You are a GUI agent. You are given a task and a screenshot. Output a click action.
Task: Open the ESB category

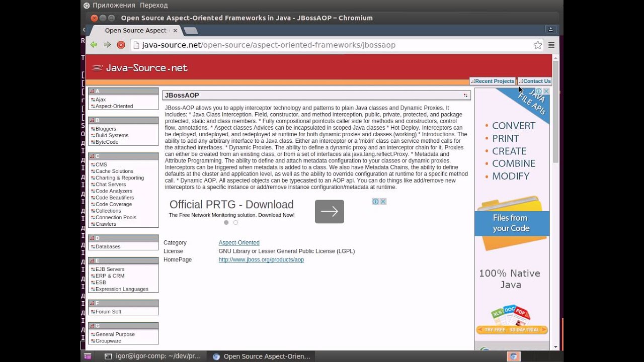tap(101, 282)
